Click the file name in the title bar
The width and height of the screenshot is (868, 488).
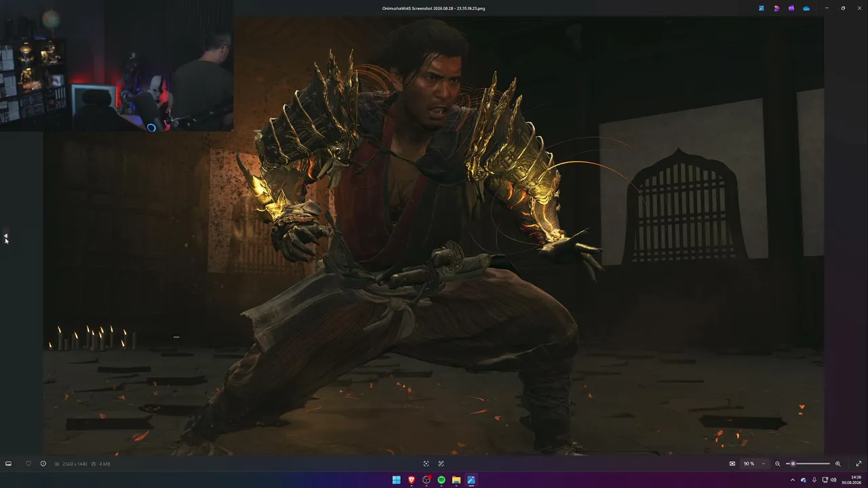(433, 8)
